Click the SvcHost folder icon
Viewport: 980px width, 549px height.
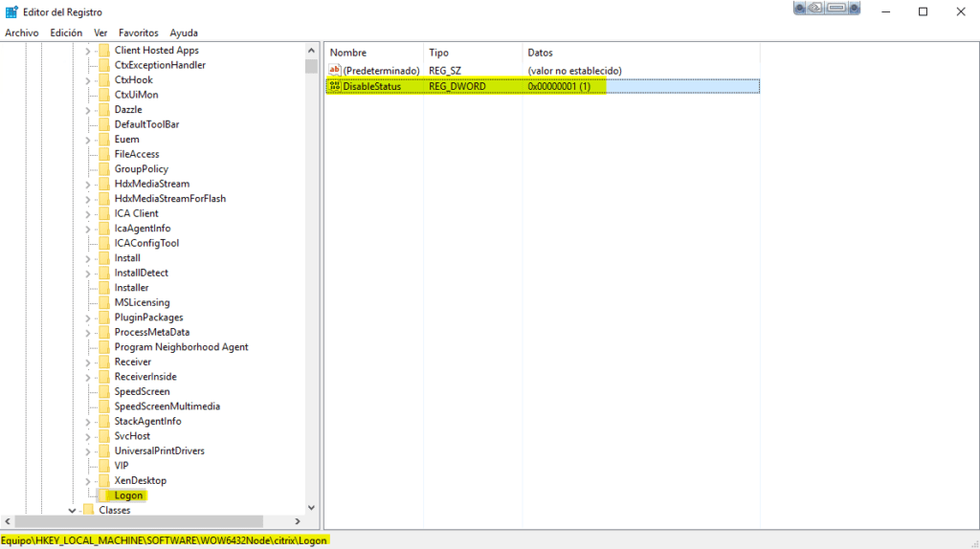pos(104,436)
